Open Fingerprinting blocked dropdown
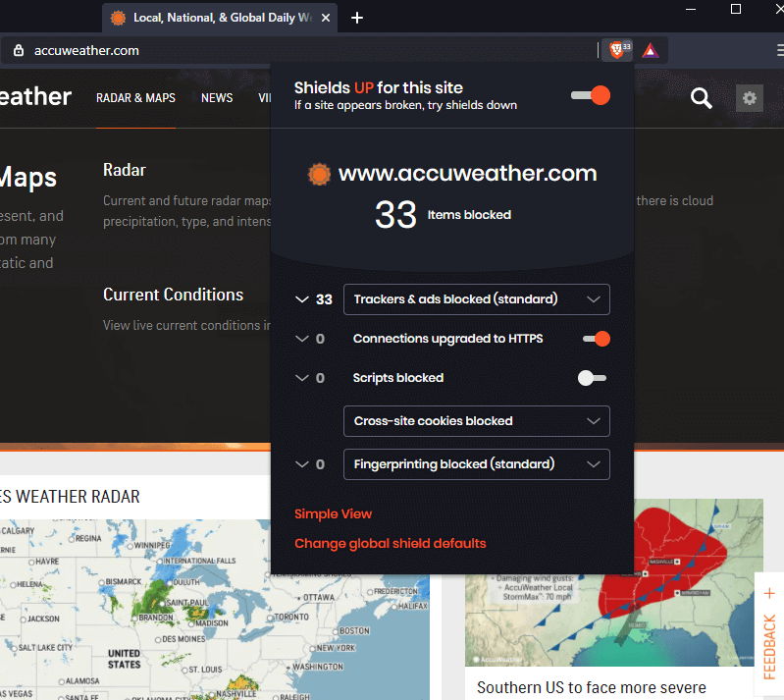Viewport: 784px width, 700px height. pyautogui.click(x=476, y=464)
